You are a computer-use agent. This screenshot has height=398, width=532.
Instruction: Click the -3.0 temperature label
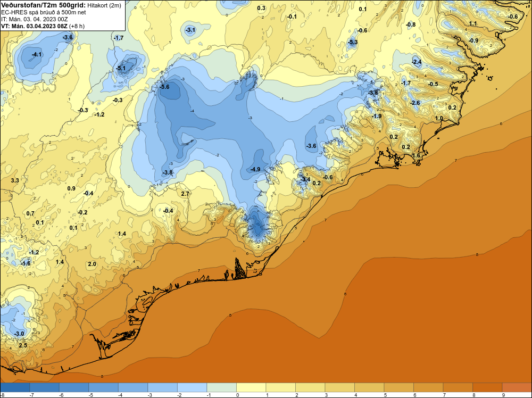click(x=19, y=334)
